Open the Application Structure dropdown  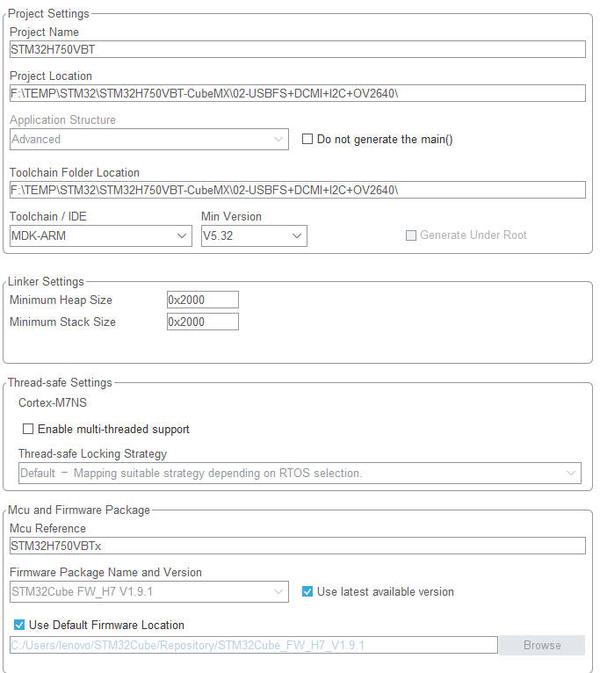click(149, 139)
